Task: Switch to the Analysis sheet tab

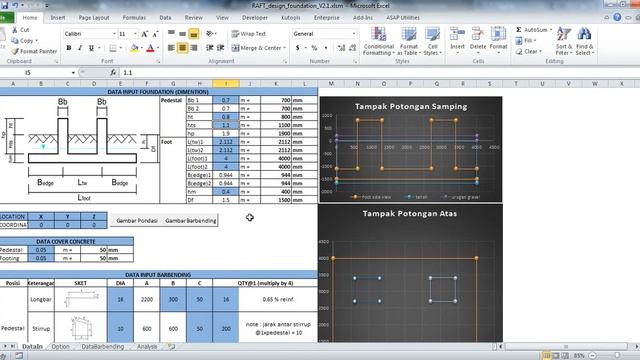Action: tap(147, 346)
